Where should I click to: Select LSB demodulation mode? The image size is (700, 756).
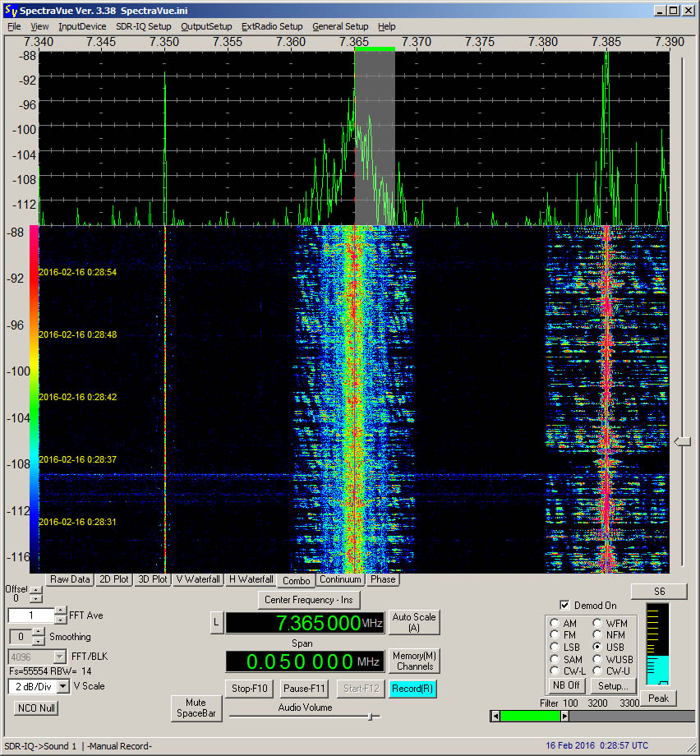[555, 647]
